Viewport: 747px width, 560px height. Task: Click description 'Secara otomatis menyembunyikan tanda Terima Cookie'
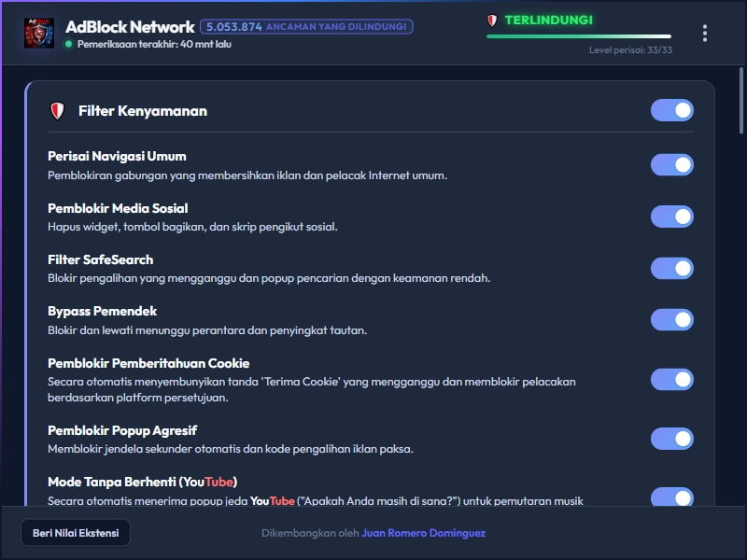312,389
